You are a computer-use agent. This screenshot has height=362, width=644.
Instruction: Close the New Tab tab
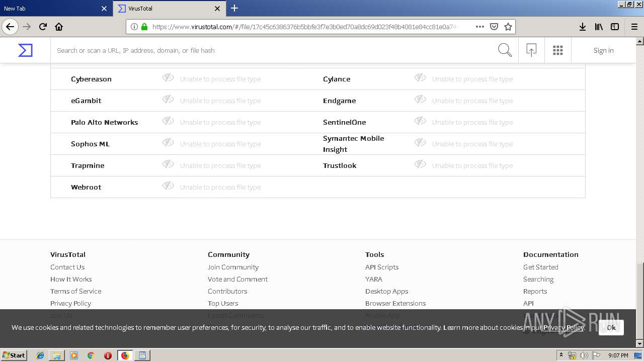pos(104,9)
